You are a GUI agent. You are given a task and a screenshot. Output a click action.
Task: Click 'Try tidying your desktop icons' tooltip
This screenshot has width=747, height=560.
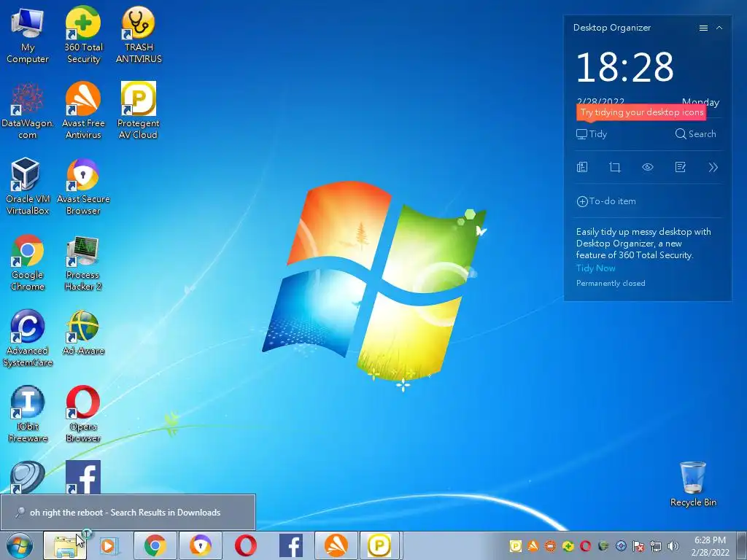pos(641,112)
